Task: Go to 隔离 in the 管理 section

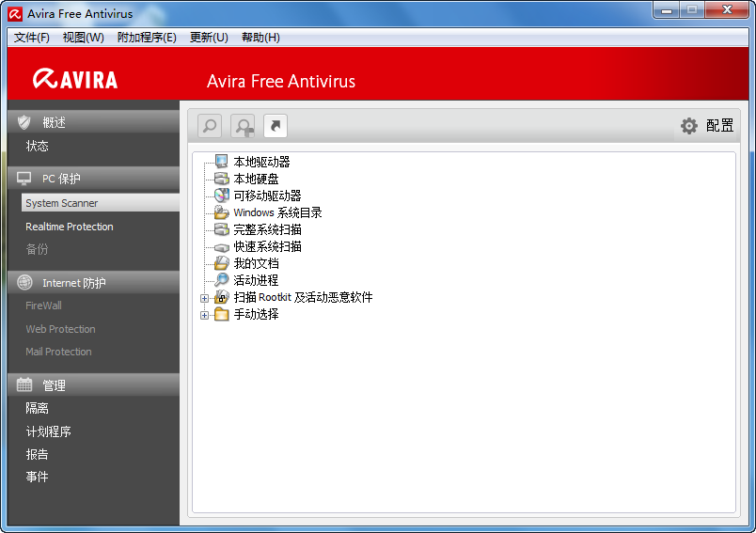Action: (x=38, y=409)
